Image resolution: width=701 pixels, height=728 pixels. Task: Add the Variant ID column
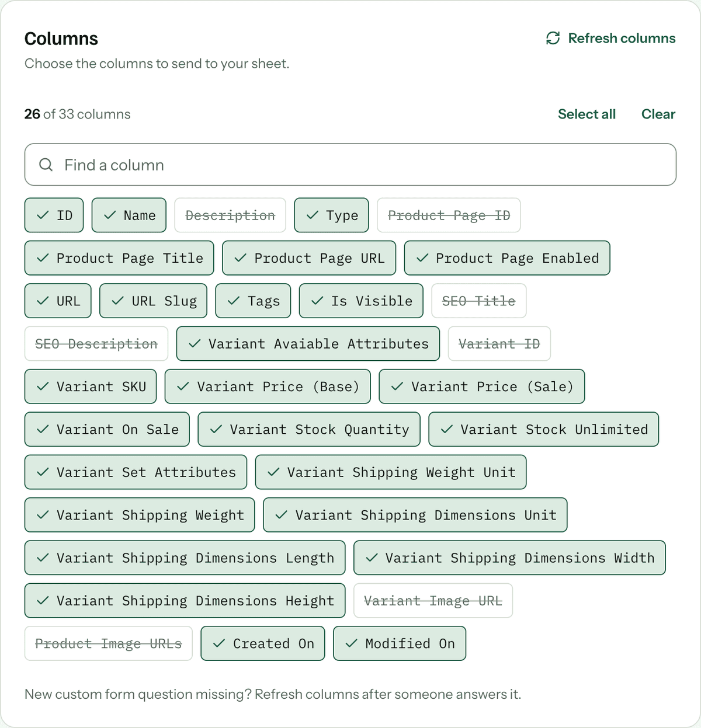[499, 344]
